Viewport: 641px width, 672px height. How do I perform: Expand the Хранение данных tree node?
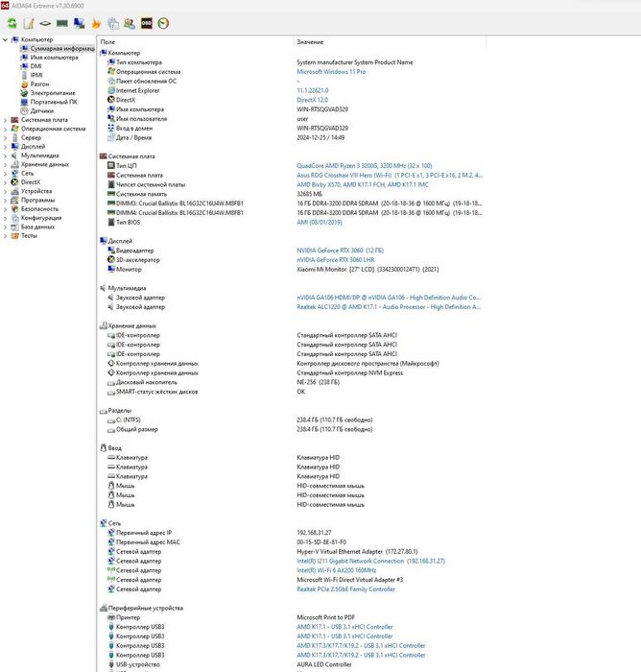click(5, 164)
